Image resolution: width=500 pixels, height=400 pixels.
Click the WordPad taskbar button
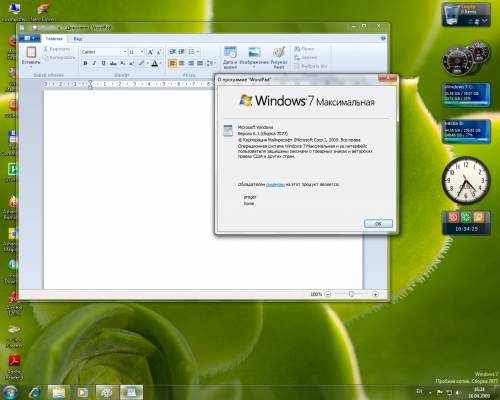(132, 392)
